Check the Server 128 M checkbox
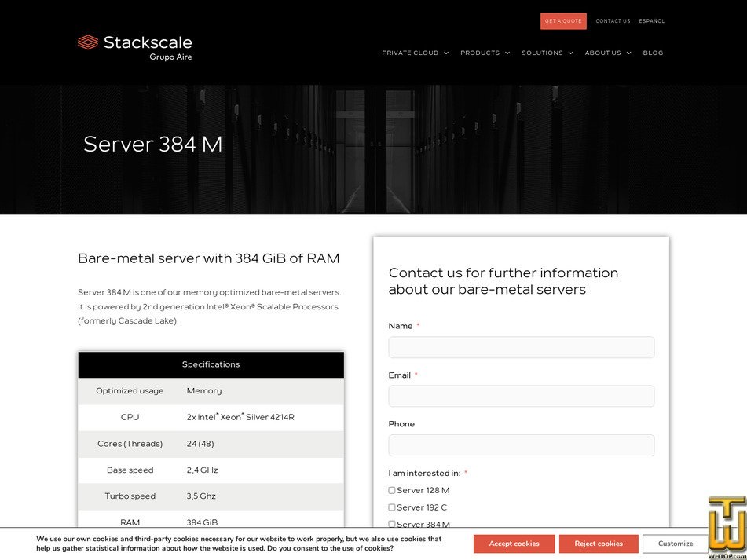 pos(391,489)
